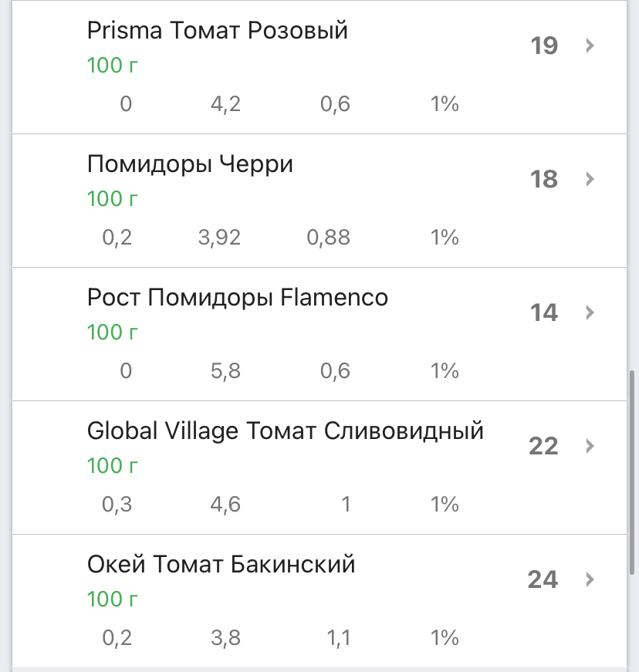639x672 pixels.
Task: Expand Помидоры Черри details arrow
Action: tap(590, 179)
